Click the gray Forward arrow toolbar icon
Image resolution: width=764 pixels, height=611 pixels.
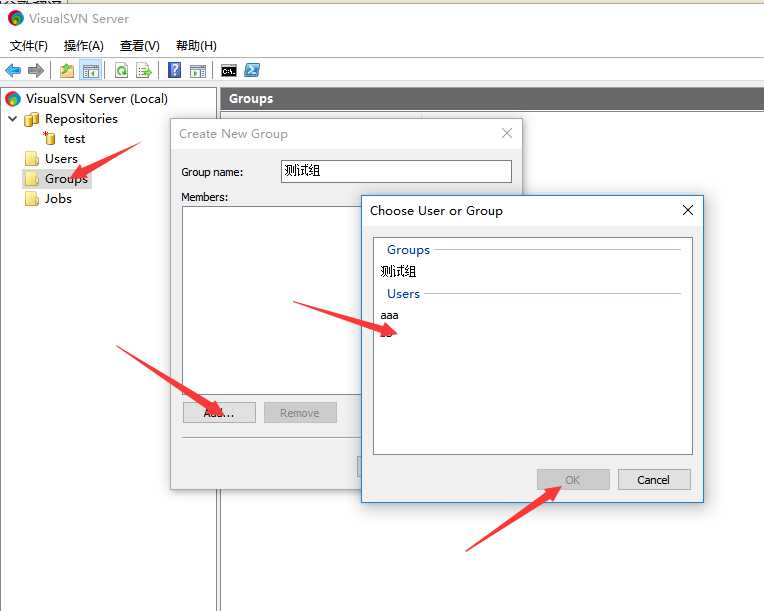point(36,71)
